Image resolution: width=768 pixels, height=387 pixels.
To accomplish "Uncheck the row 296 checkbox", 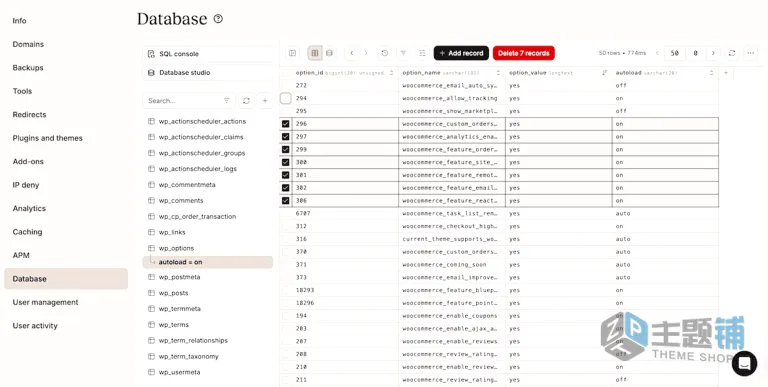I will 286,124.
